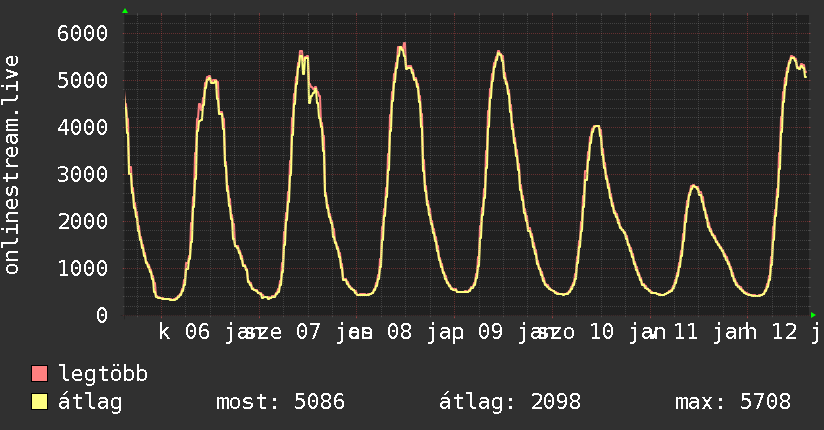The height and width of the screenshot is (430, 824).
Task: Click the 6000 y-axis label
Action: click(83, 34)
